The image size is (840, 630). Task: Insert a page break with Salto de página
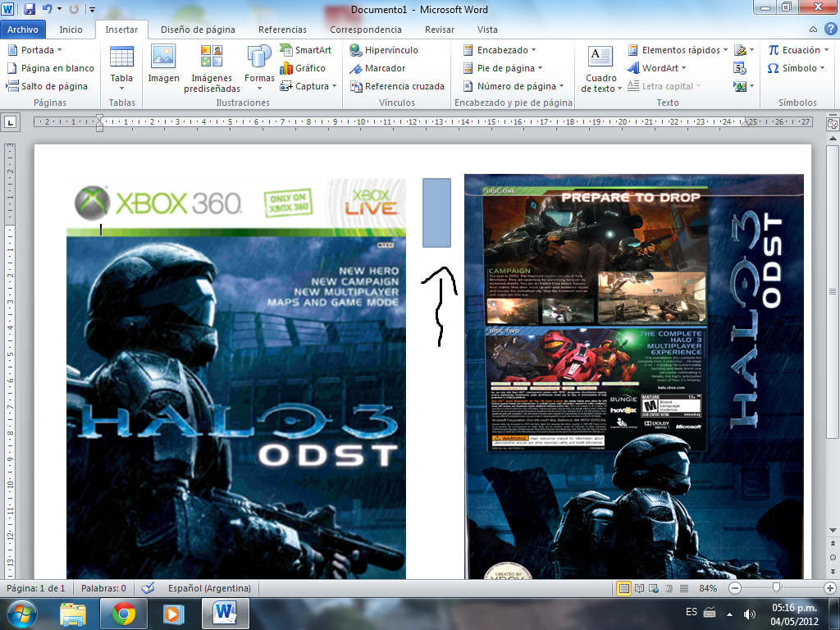coord(47,86)
